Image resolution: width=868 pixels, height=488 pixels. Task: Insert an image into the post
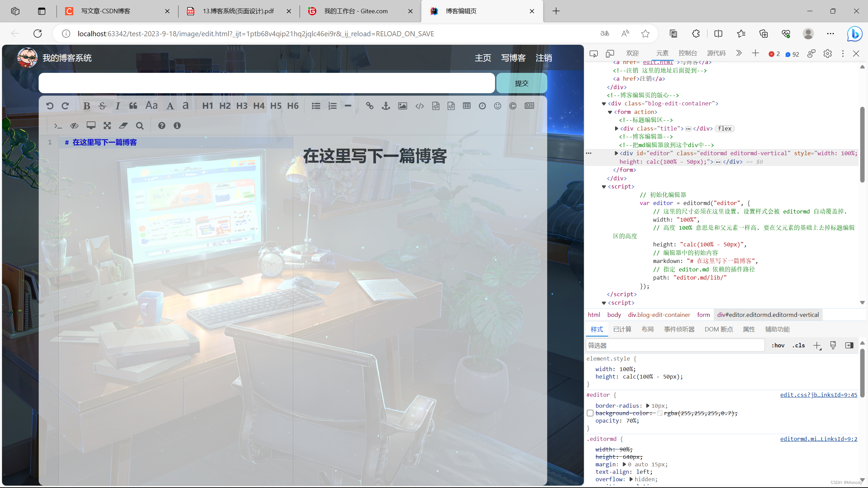pos(402,106)
